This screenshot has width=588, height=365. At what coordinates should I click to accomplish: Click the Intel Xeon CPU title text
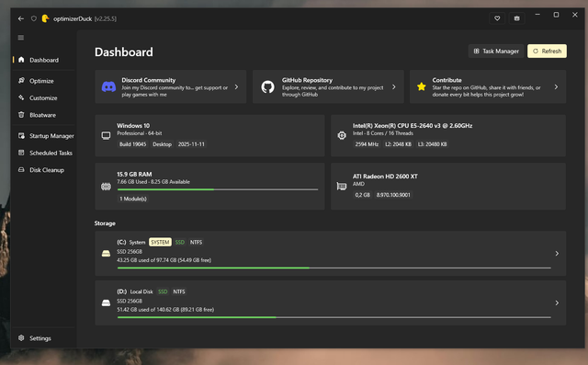[413, 126]
